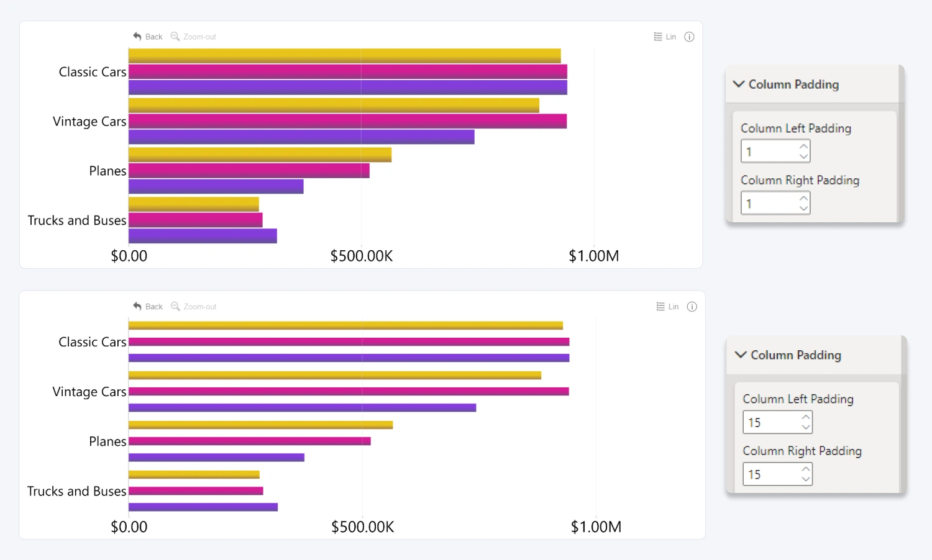Select Classic Cars yellow bar in bottom chart
The height and width of the screenshot is (560, 932).
point(345,325)
